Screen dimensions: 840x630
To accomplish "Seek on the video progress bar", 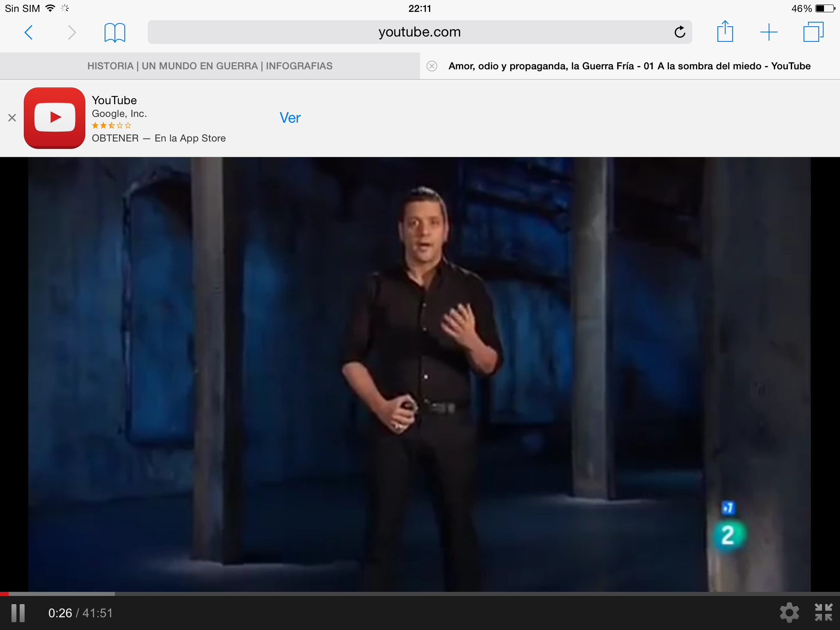I will click(x=420, y=594).
